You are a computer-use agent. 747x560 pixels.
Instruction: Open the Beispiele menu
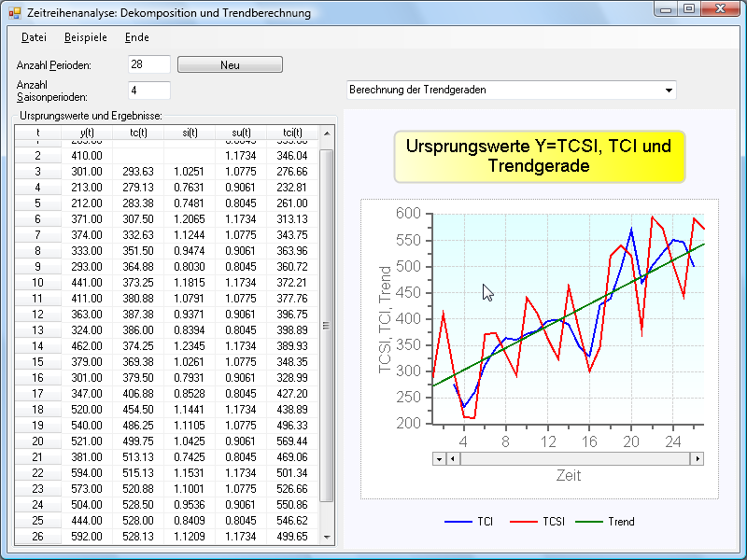tap(86, 37)
